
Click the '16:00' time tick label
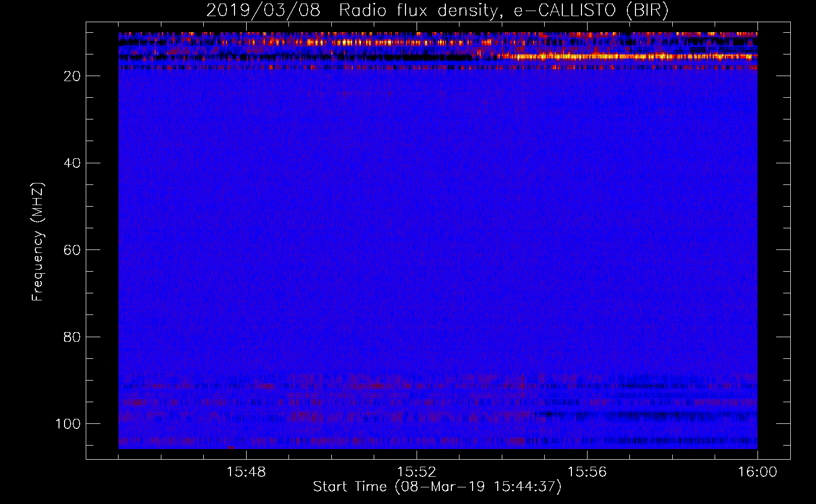(757, 472)
